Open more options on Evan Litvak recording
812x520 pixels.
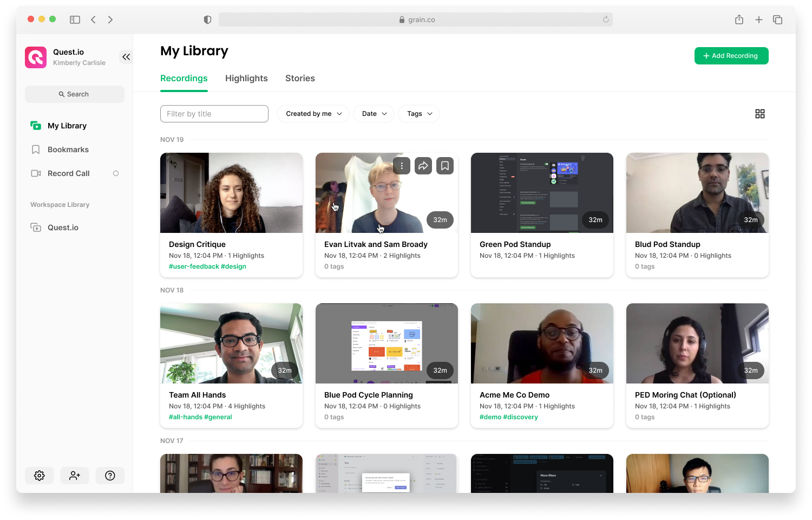click(402, 166)
